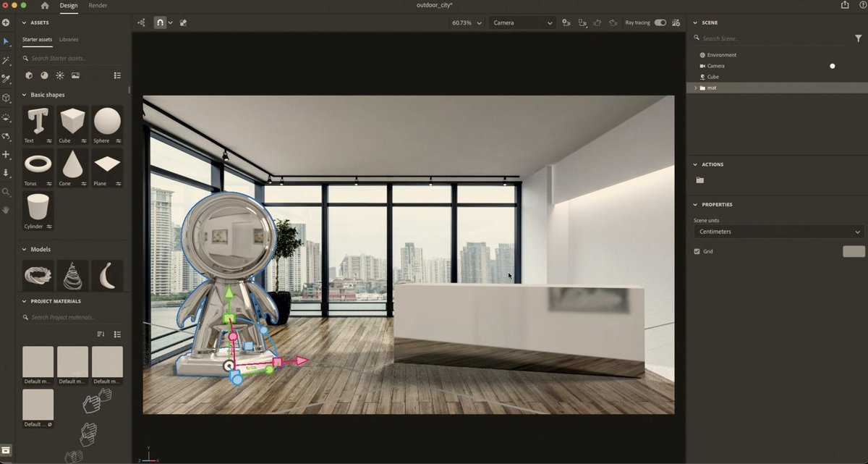Image resolution: width=868 pixels, height=464 pixels.
Task: Uncheck the Grid checkbox
Action: tap(697, 251)
